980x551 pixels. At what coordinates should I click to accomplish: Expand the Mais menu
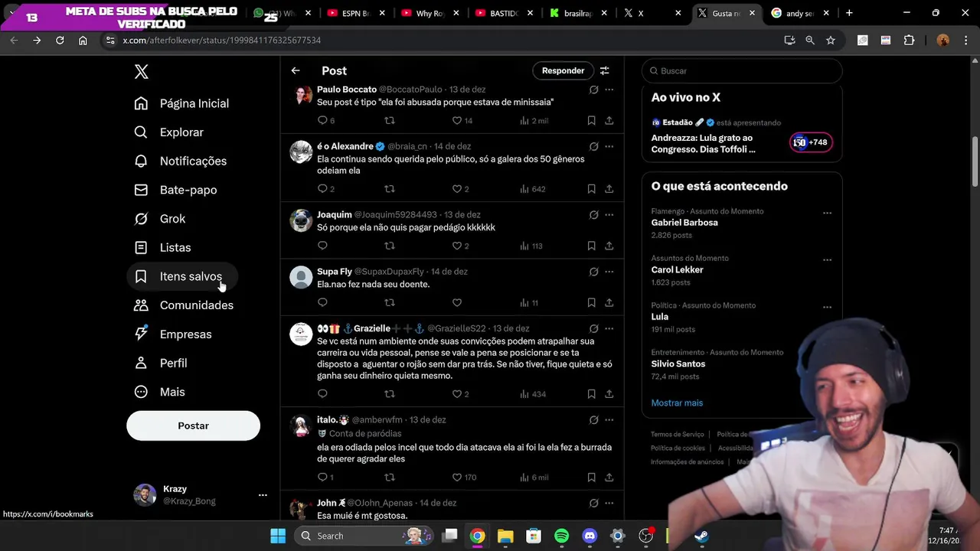pos(160,392)
